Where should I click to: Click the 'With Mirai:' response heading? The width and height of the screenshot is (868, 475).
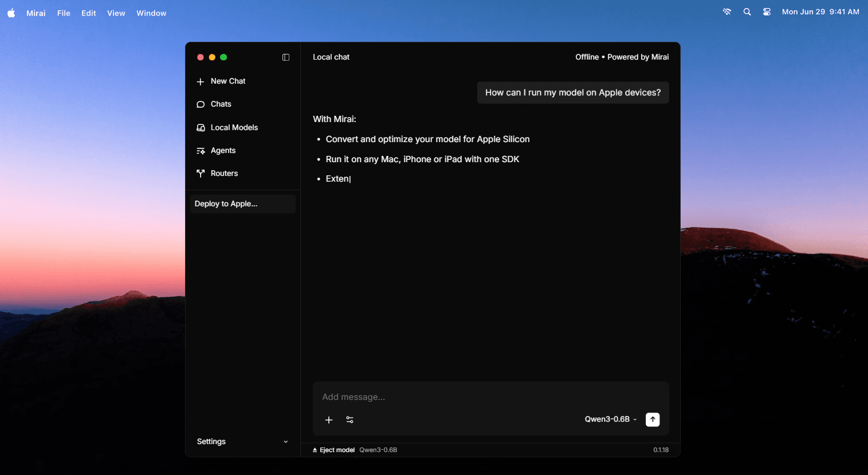pos(335,119)
